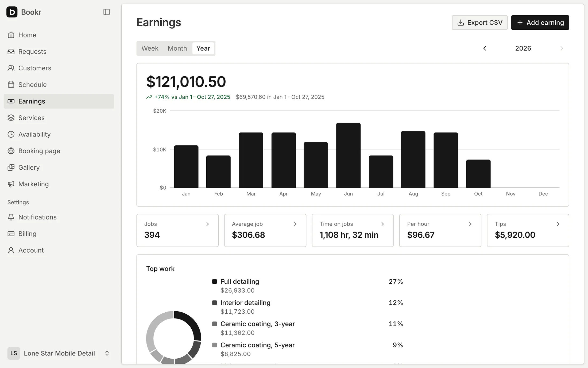Open the Availability clock icon

click(11, 134)
